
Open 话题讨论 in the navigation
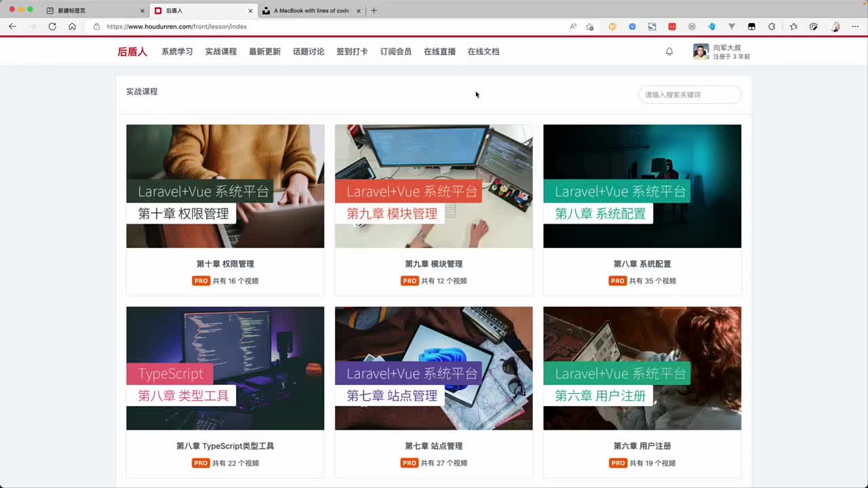309,52
